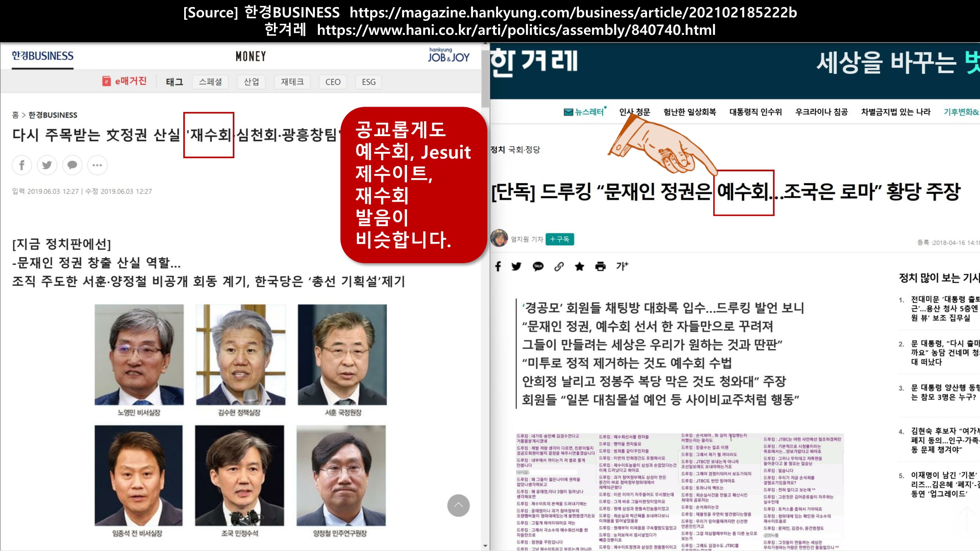Click the KakaoTalk share icon in 한겨레
The image size is (980, 551).
click(538, 266)
